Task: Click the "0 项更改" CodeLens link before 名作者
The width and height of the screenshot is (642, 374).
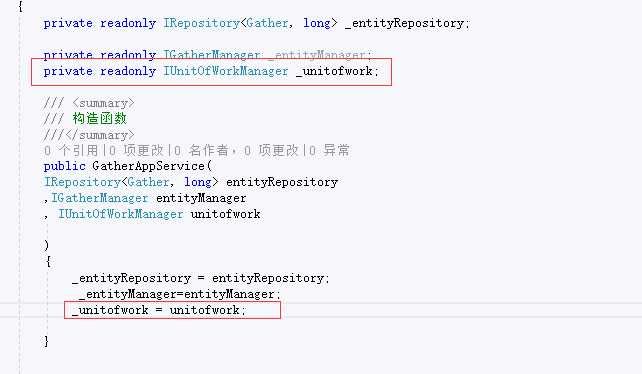Action: coord(136,150)
